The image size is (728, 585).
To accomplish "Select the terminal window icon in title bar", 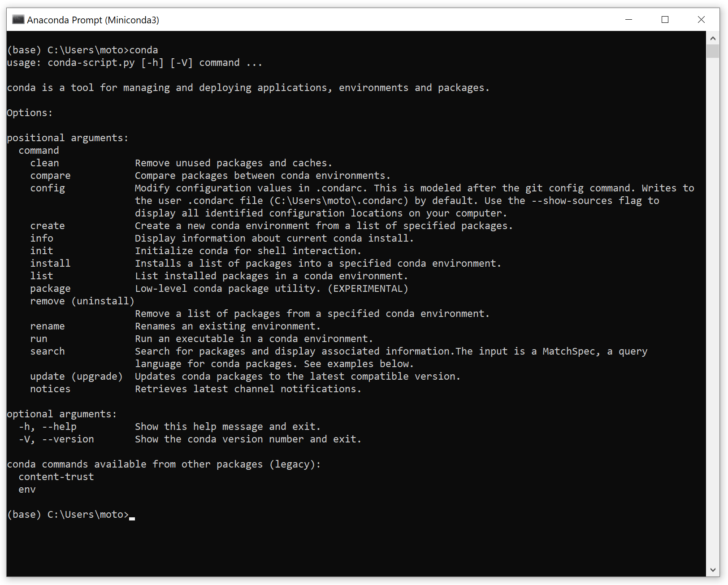I will (17, 19).
